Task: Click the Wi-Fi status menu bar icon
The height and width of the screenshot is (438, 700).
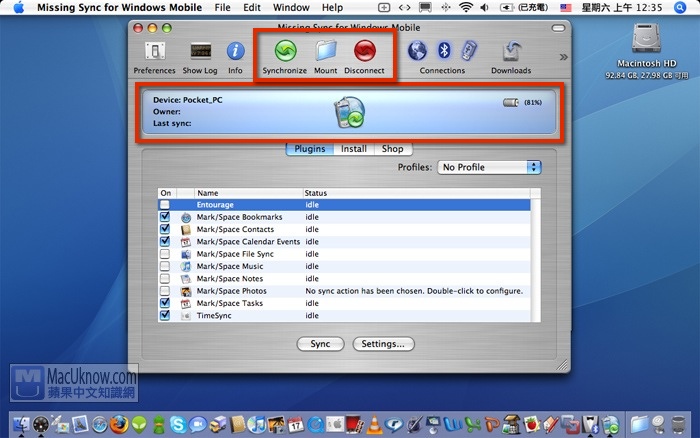Action: click(466, 8)
